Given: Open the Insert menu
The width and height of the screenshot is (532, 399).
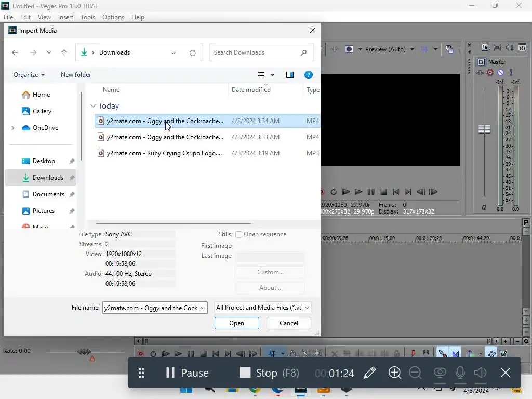Looking at the screenshot, I should coord(65,17).
